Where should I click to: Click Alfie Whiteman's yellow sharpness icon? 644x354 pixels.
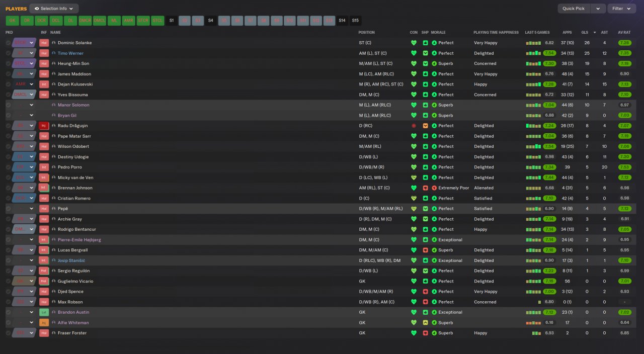(x=425, y=323)
